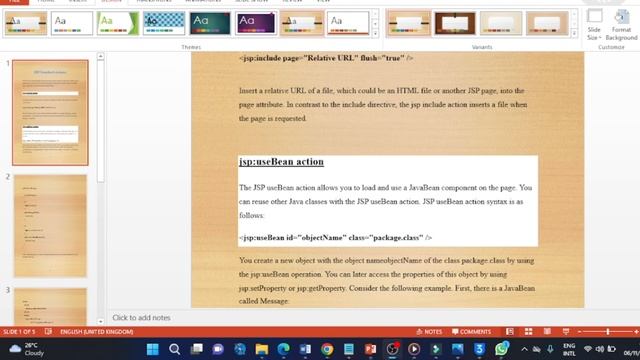
Task: Open Photos app from taskbar
Action: [x=458, y=349]
